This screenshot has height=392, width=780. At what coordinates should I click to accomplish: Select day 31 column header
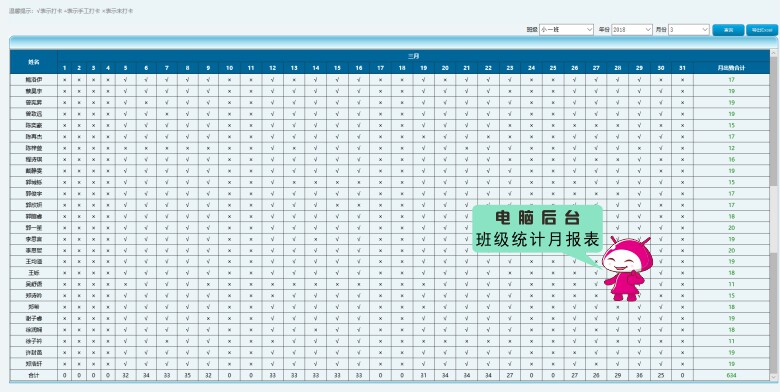[x=682, y=68]
